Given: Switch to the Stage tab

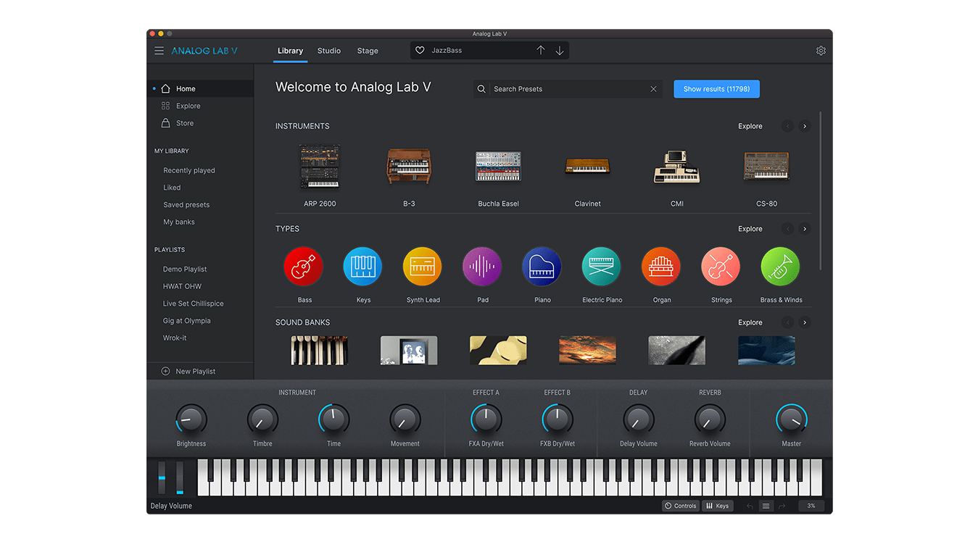Looking at the screenshot, I should 368,51.
